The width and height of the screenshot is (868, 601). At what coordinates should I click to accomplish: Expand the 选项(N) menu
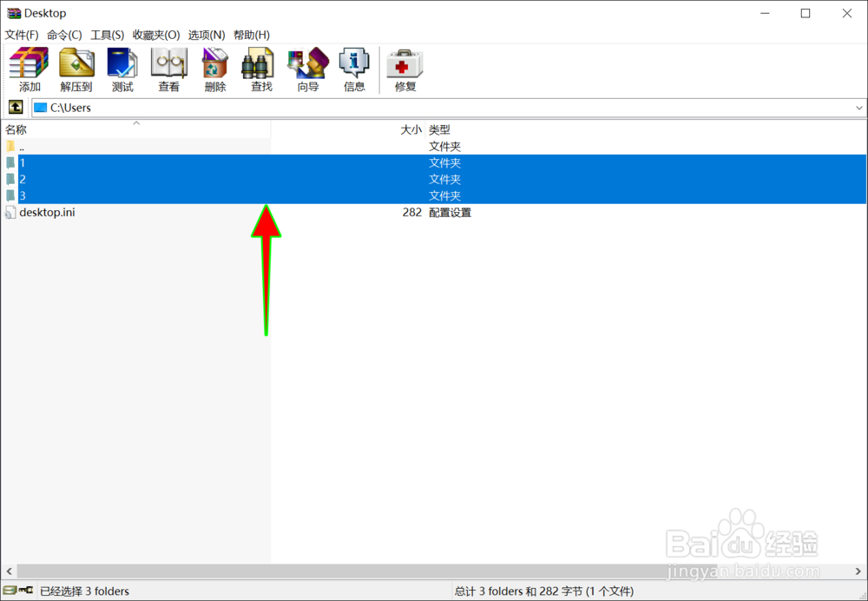click(x=206, y=35)
